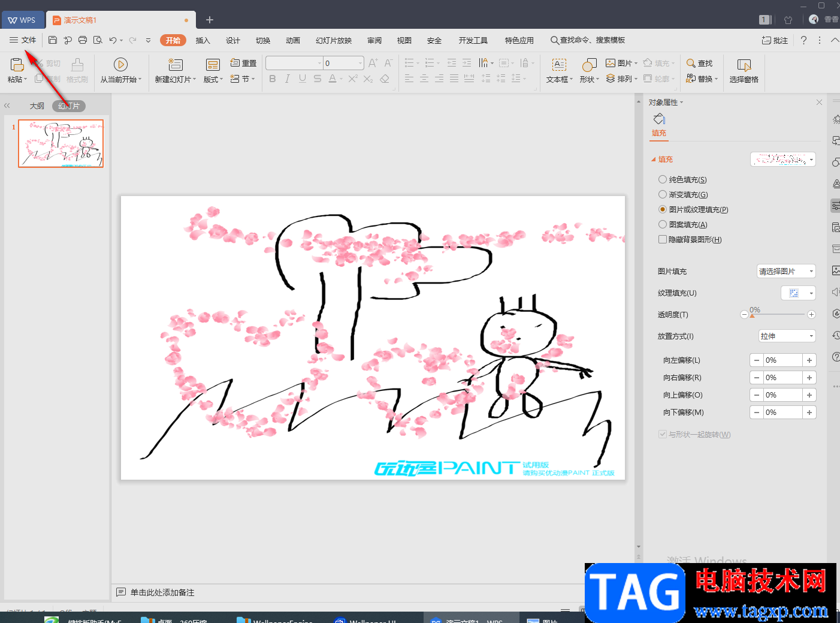Increase 向左偏移(L) with plus button
Viewport: 840px width, 623px height.
(809, 360)
